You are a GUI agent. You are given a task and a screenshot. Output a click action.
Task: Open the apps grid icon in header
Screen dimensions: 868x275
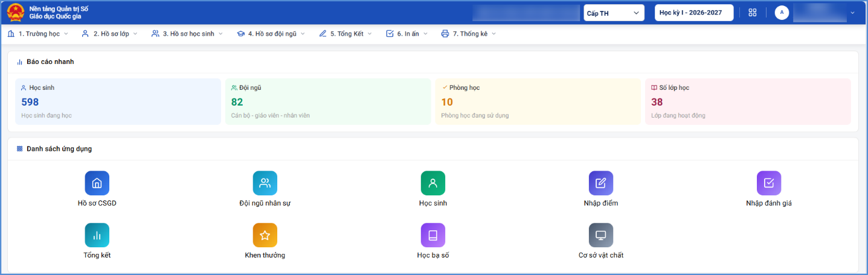pos(753,13)
